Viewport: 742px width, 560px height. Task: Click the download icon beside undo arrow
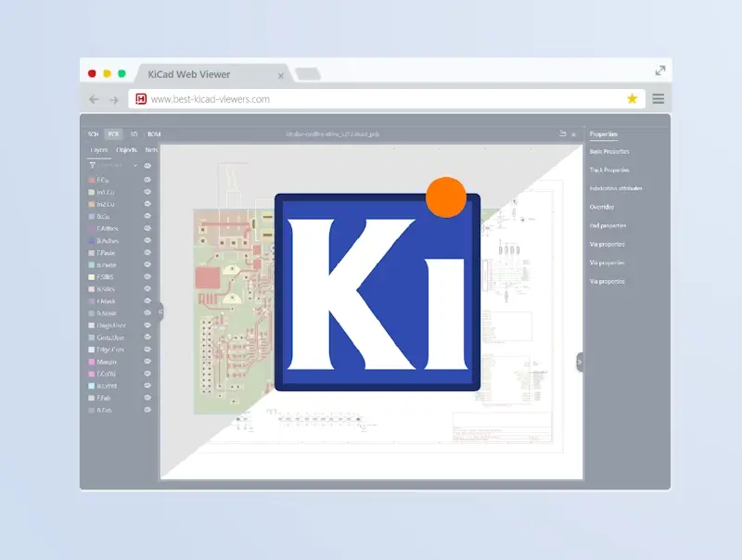tap(573, 134)
